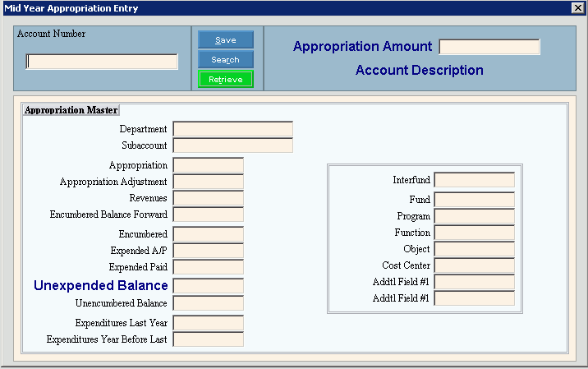Viewport: 588px width, 369px height.
Task: Click the Appropriation Amount field
Action: click(x=489, y=47)
